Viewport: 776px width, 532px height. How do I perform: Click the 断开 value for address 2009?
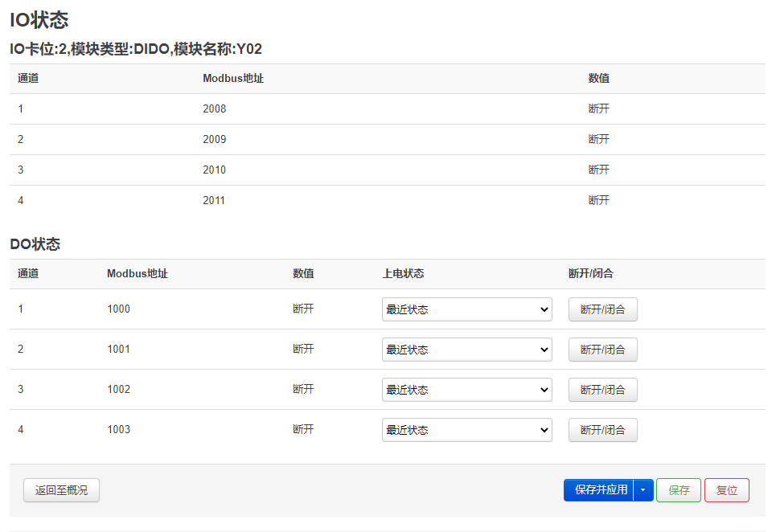point(599,139)
